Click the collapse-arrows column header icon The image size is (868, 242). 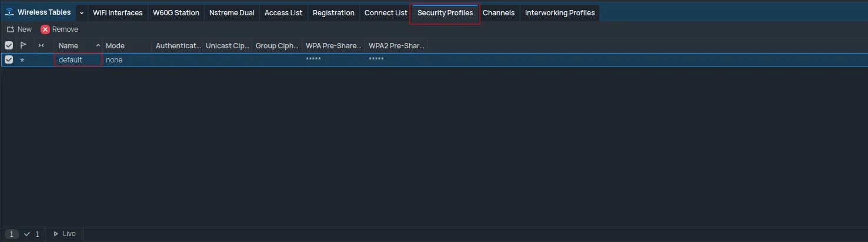(41, 45)
